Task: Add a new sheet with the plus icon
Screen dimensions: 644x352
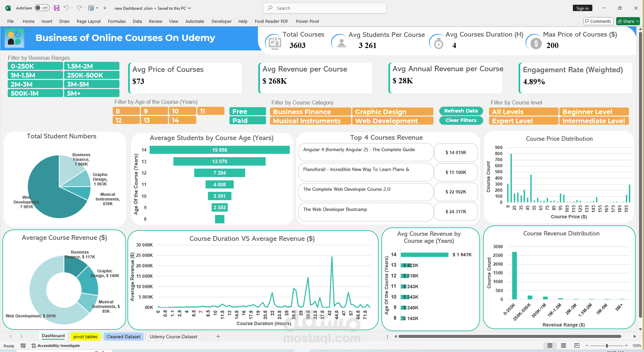Action: tap(218, 336)
